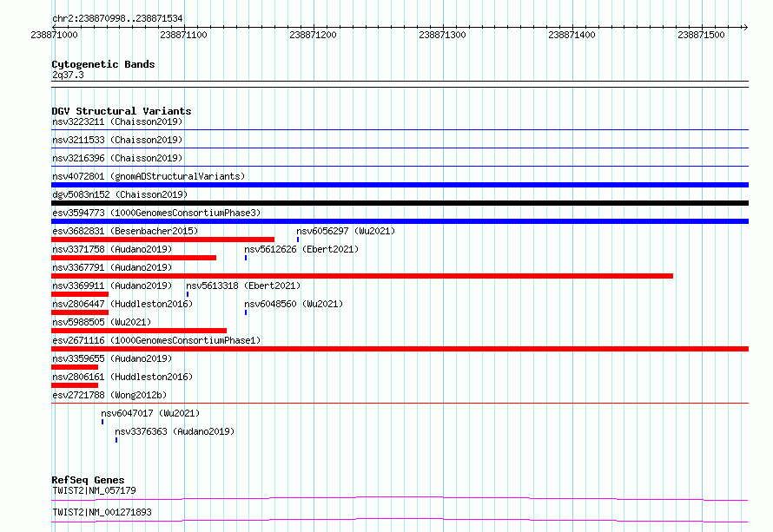Open variant nsv4072801 (gnomADStructuralVariants)

click(x=149, y=176)
